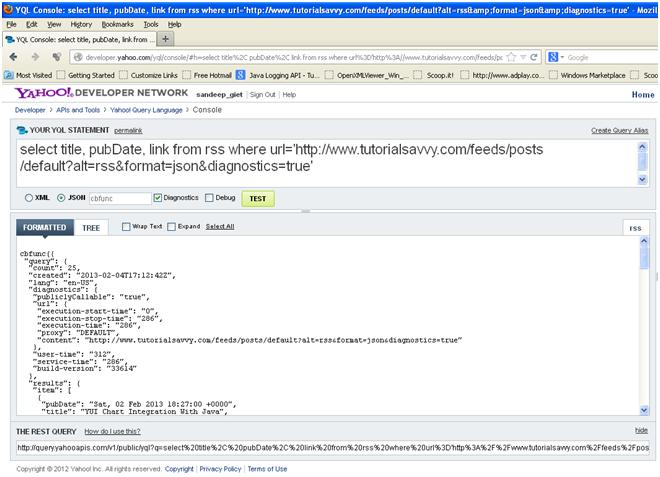
Task: Click the Google search box
Action: tap(611, 57)
